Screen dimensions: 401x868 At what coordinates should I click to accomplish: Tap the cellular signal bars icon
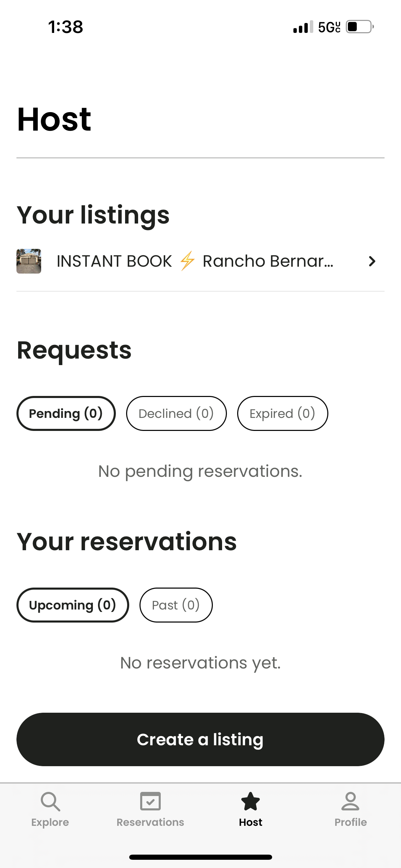pos(303,27)
